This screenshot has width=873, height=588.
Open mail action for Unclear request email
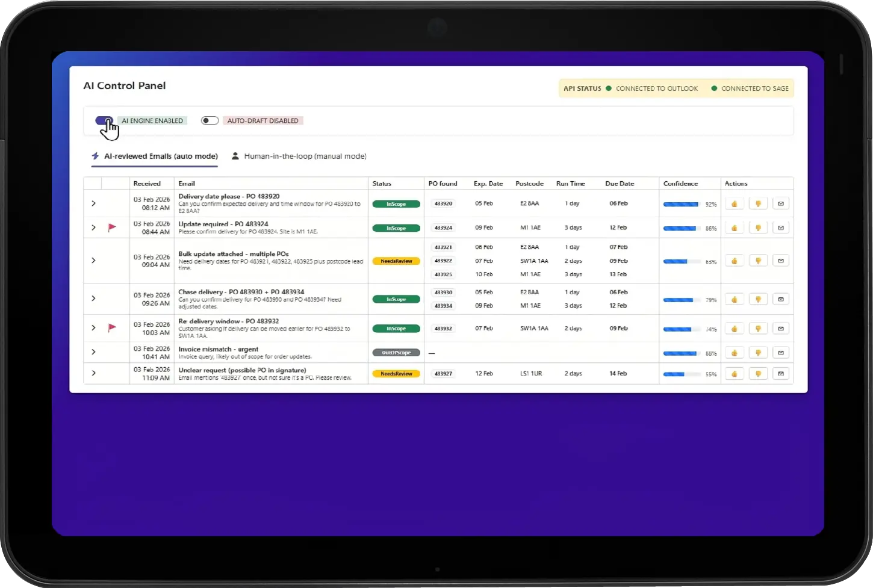click(781, 374)
